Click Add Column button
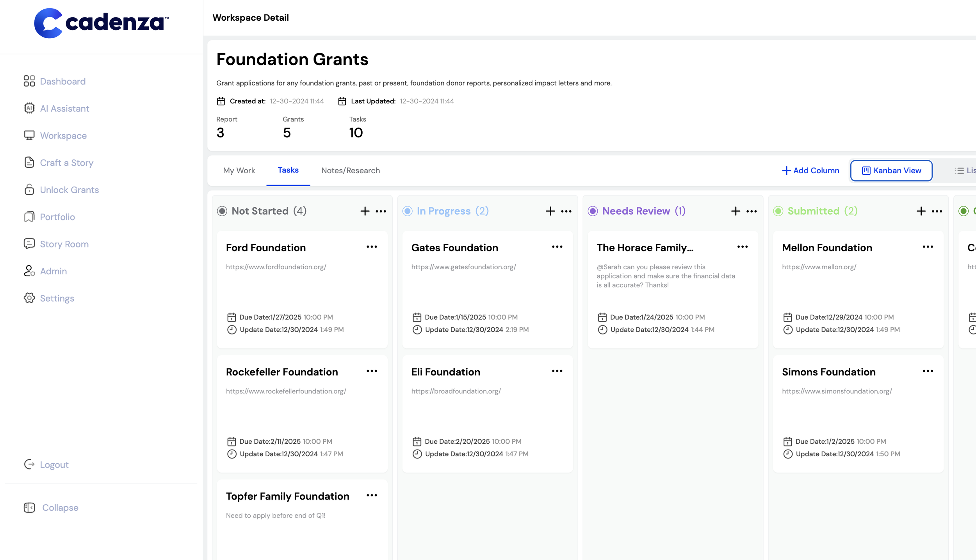 810,171
